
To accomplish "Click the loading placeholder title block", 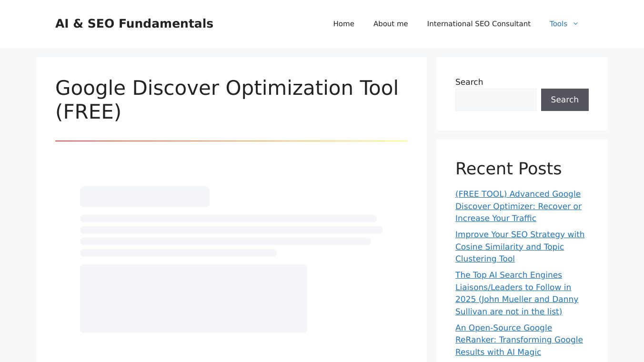I will [x=144, y=197].
